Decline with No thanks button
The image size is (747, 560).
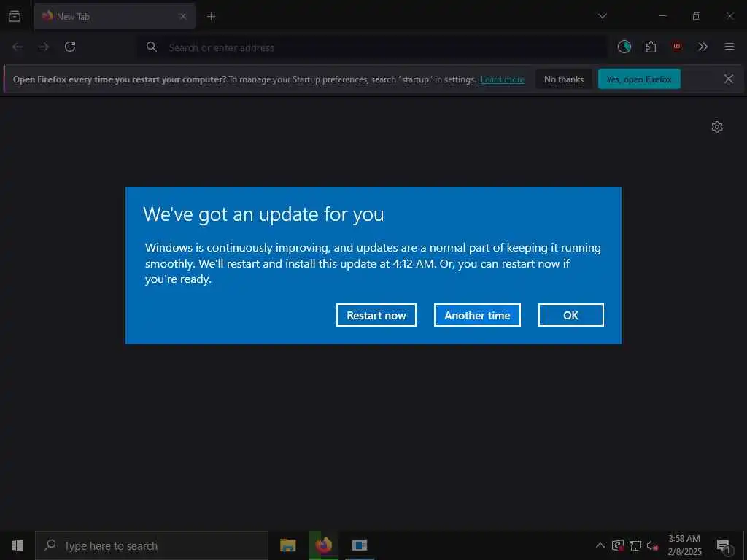coord(564,79)
